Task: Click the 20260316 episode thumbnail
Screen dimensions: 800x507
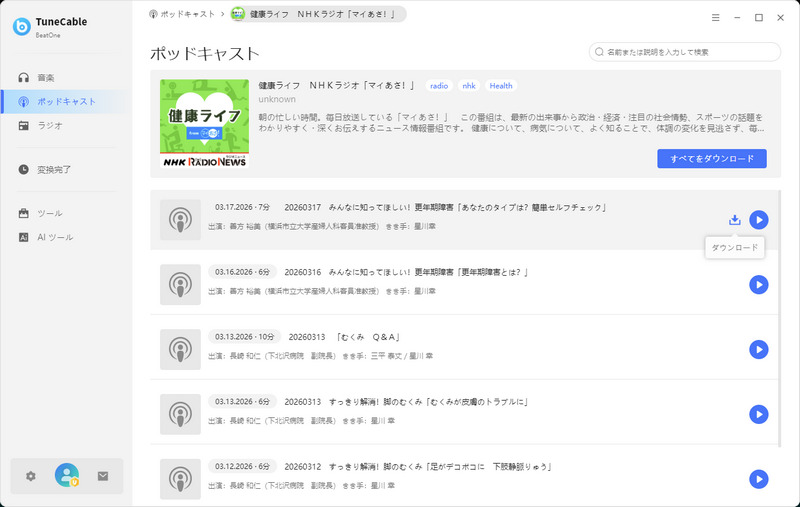Action: [181, 285]
